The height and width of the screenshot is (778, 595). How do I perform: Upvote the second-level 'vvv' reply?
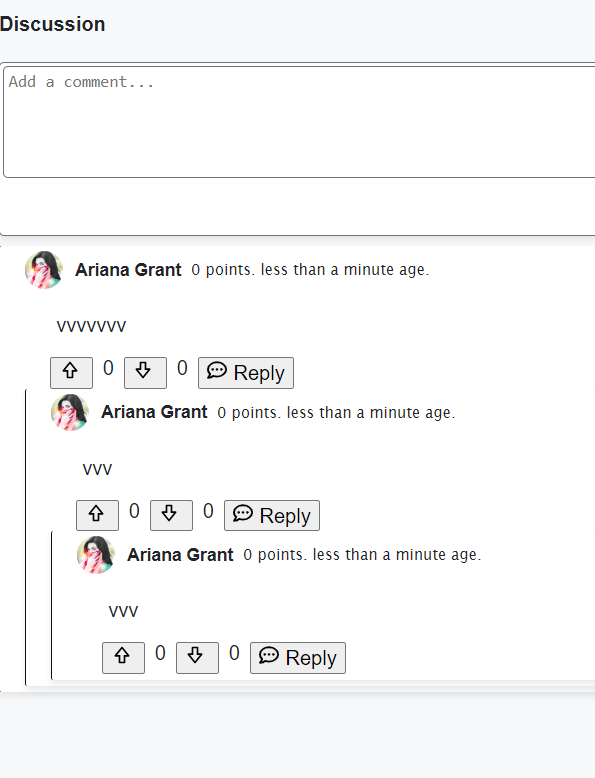[x=97, y=515]
